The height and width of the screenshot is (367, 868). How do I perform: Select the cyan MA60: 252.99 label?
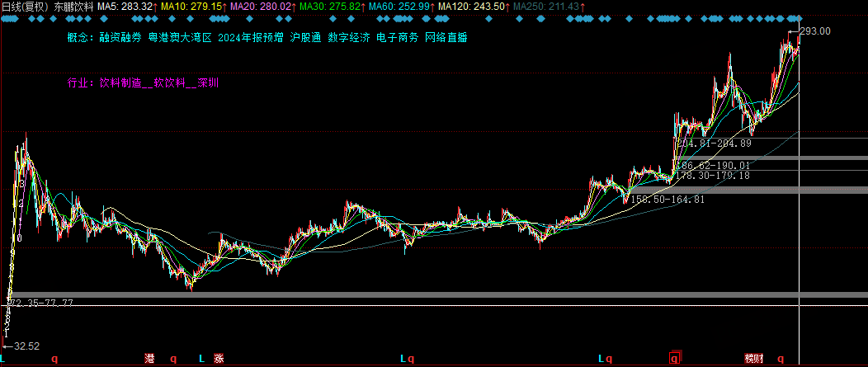point(399,7)
